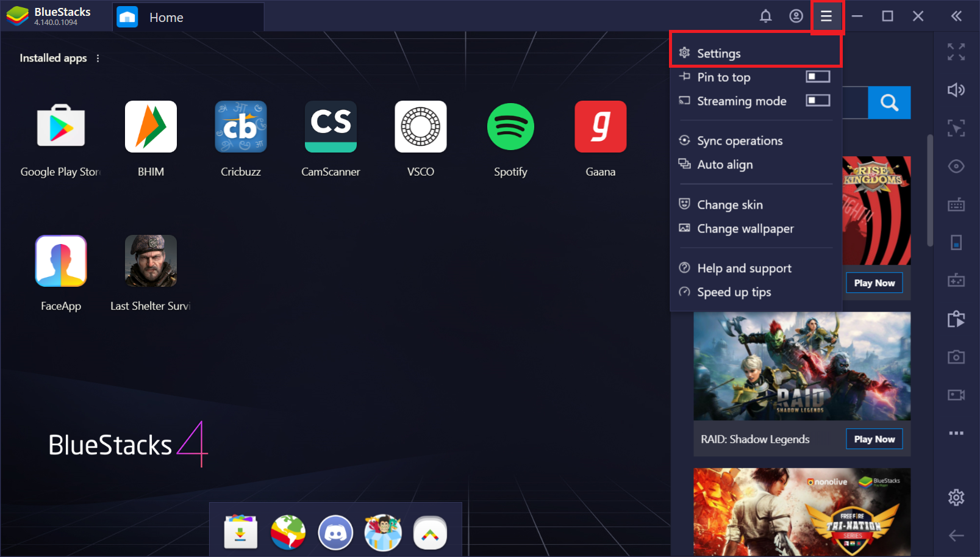Toggle the Streaming mode switch
Image resolution: width=980 pixels, height=557 pixels.
[x=818, y=100]
